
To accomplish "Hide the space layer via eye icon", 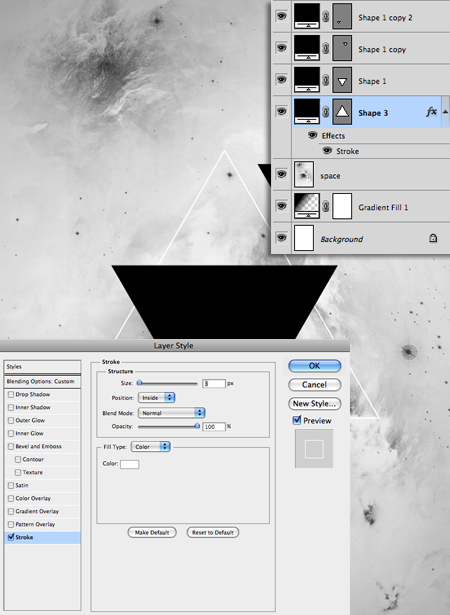I will click(x=281, y=174).
